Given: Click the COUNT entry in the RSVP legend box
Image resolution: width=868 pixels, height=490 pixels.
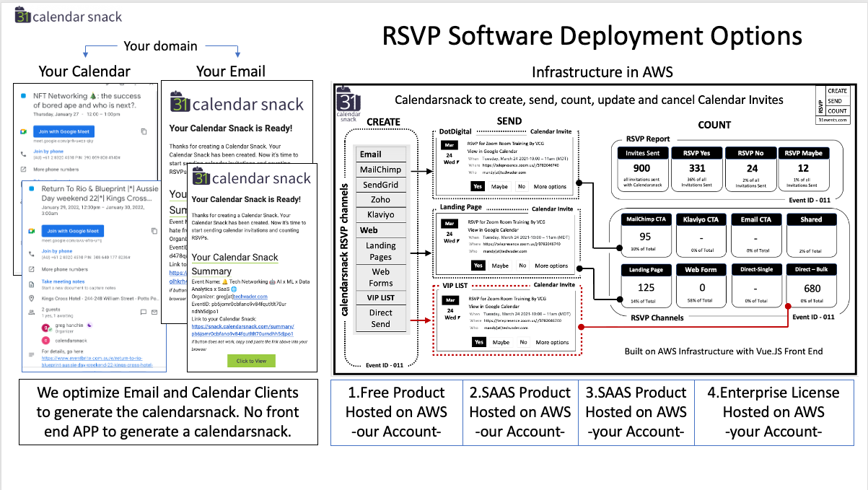Looking at the screenshot, I should [837, 110].
